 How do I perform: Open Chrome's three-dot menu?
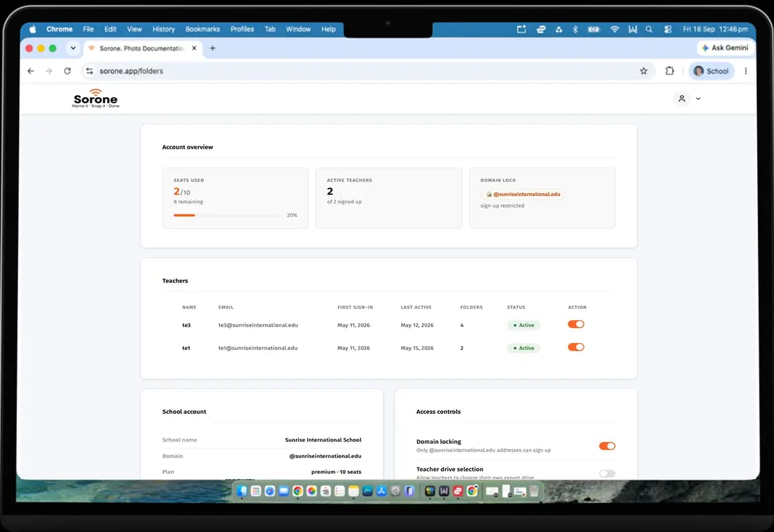coord(746,71)
